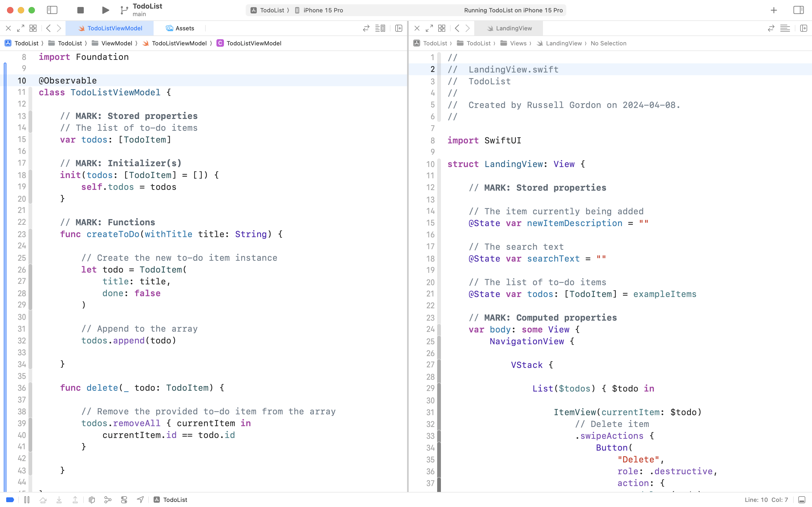Click the Simulate Location icon in debug bar
The width and height of the screenshot is (812, 507).
coord(140,500)
